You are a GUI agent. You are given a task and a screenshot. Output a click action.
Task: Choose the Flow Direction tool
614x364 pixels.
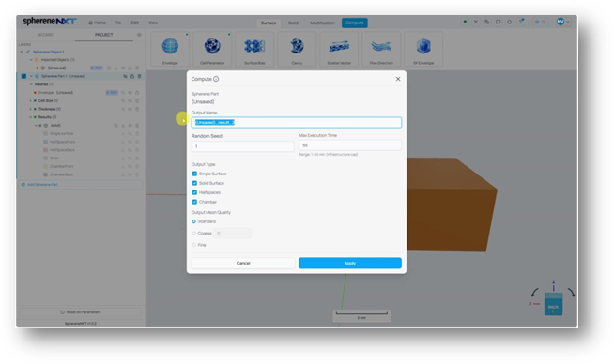[x=381, y=49]
